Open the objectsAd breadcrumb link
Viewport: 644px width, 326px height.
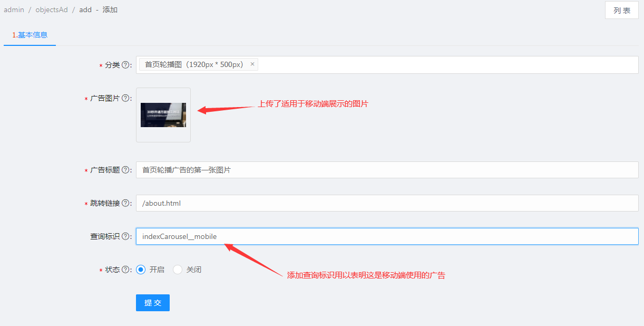coord(52,9)
